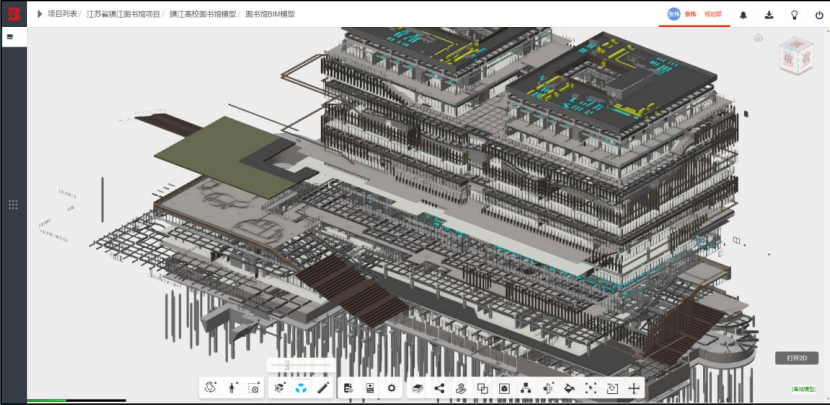Screen dimensions: 830x405
Task: Select the first-person walk tool
Action: click(232, 388)
